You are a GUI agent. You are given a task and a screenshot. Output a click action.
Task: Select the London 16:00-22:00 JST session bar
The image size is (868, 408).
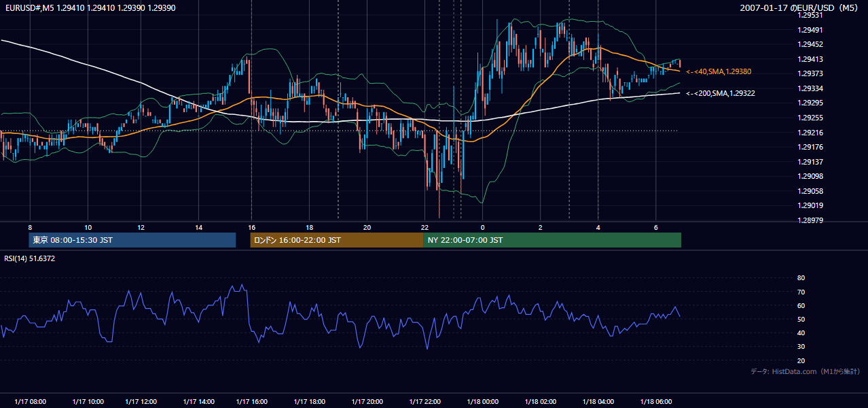coord(336,240)
